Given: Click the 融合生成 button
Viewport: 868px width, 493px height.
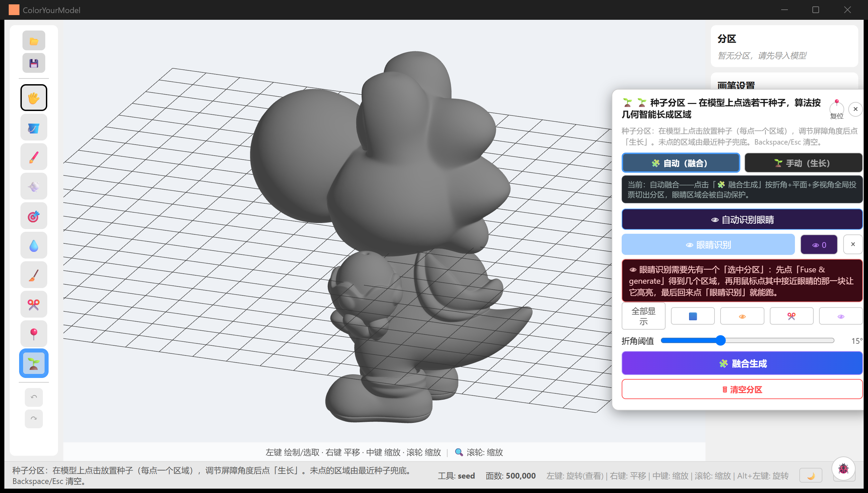Looking at the screenshot, I should (742, 363).
